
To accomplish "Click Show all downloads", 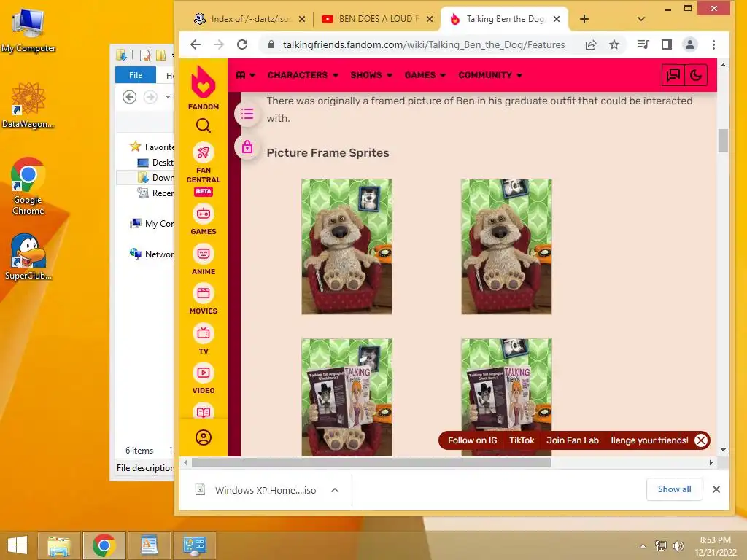I will 674,489.
